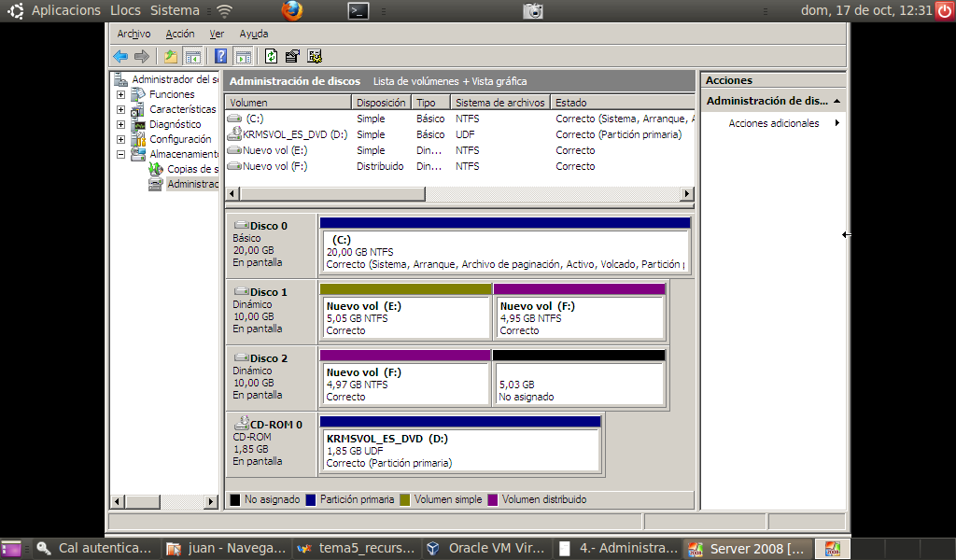
Task: Open the Sistema menu in the top panel
Action: click(x=175, y=10)
